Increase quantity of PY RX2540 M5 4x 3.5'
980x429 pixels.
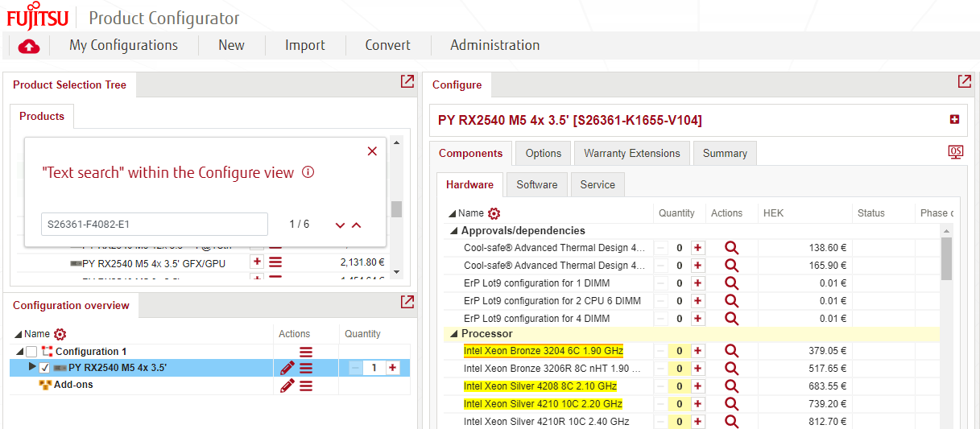click(393, 368)
